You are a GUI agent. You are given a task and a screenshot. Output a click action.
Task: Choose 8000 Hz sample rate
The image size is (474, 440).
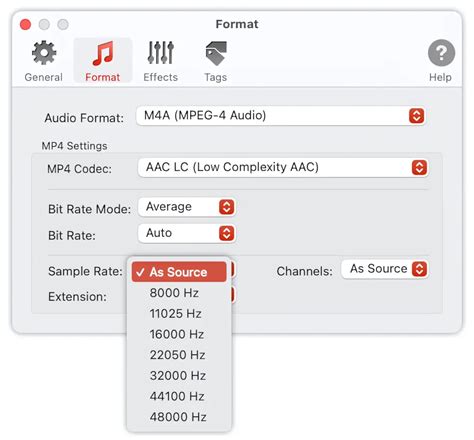(x=179, y=293)
